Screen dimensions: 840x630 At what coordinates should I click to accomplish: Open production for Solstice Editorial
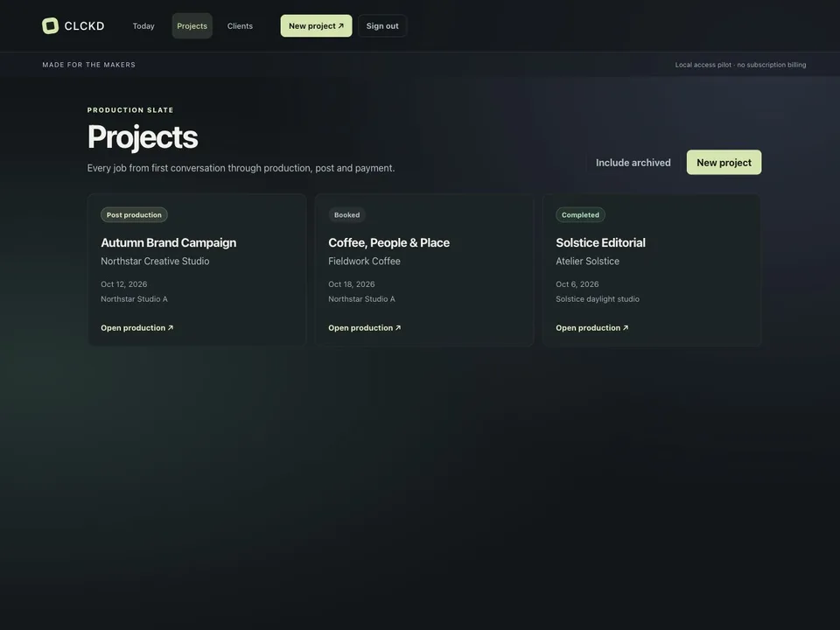[592, 328]
